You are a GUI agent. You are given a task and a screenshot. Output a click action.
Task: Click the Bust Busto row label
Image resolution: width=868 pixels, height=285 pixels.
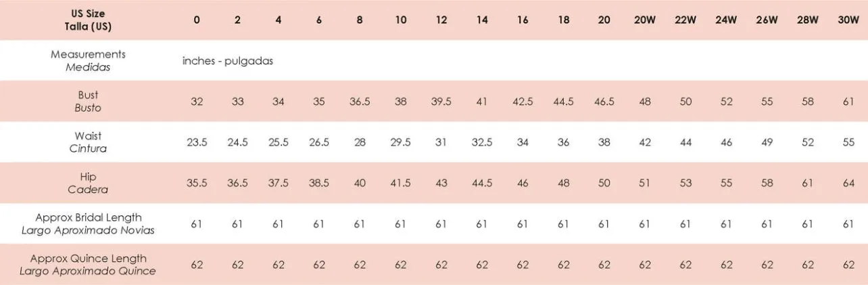point(88,102)
